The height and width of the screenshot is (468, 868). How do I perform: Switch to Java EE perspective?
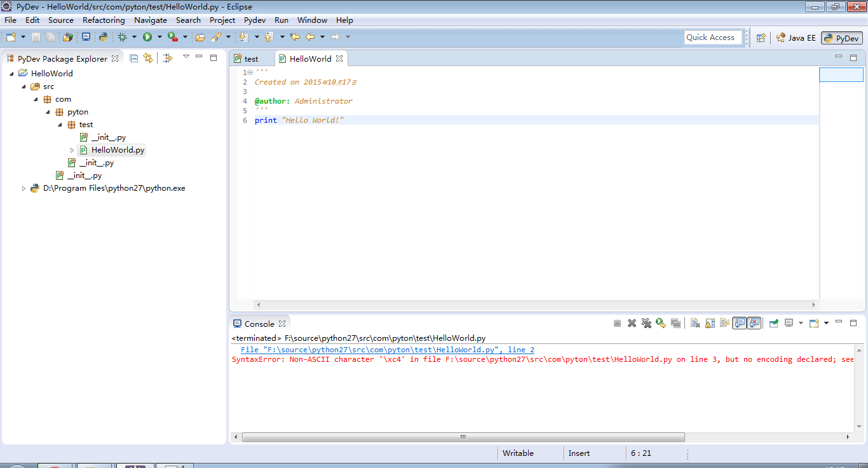796,38
